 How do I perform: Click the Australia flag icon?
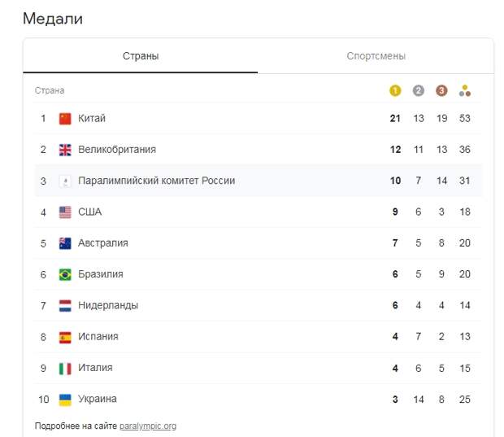(x=65, y=243)
